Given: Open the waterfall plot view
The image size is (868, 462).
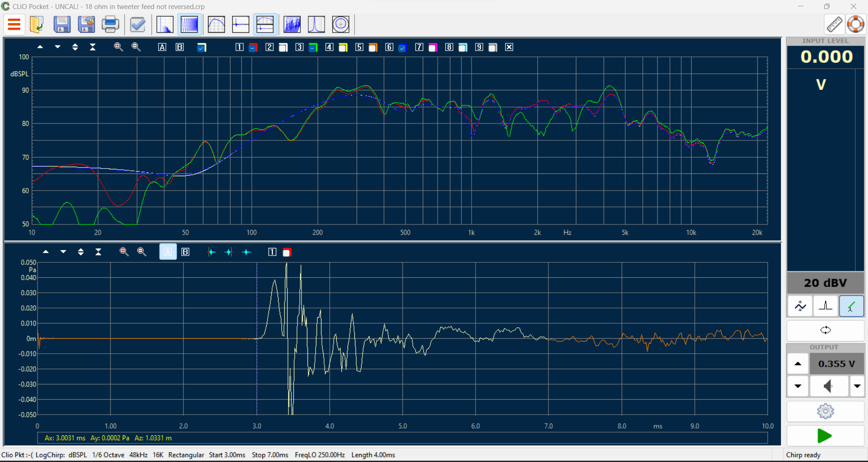Looking at the screenshot, I should pos(292,24).
